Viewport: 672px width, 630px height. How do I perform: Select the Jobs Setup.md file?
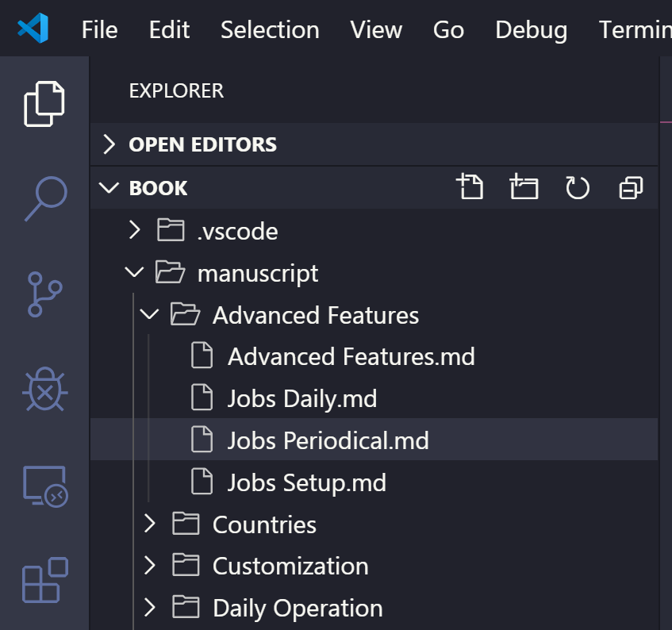pyautogui.click(x=374, y=482)
